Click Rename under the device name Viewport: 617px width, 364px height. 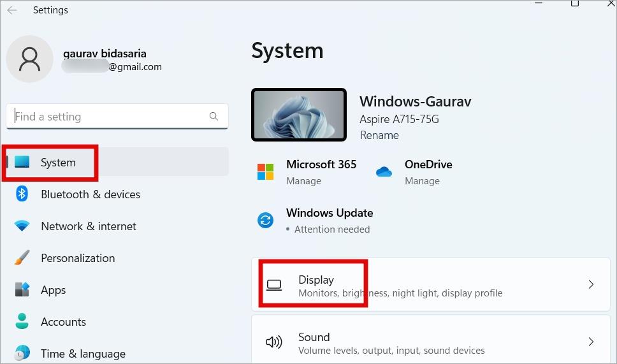(x=379, y=135)
